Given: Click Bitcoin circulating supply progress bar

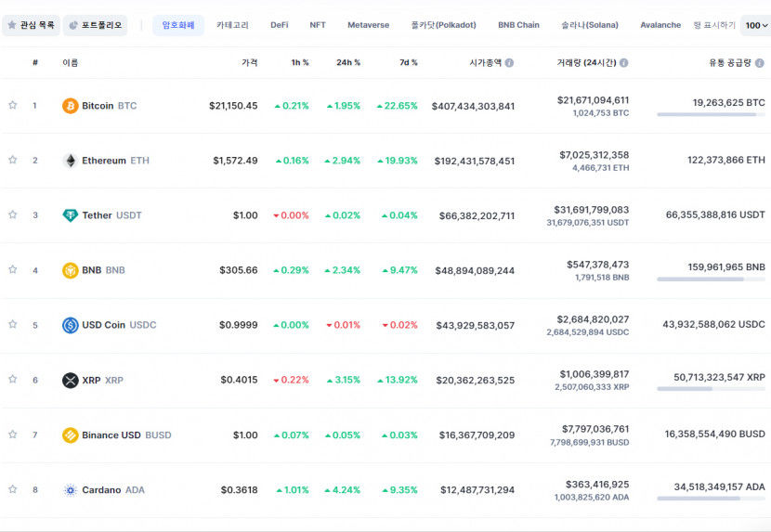Looking at the screenshot, I should click(x=711, y=114).
